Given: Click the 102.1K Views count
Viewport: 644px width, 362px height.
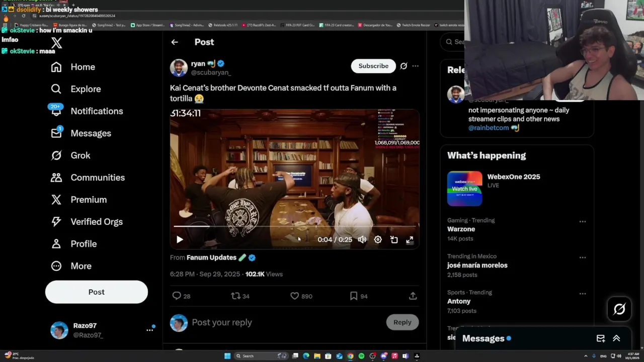Looking at the screenshot, I should click(264, 274).
